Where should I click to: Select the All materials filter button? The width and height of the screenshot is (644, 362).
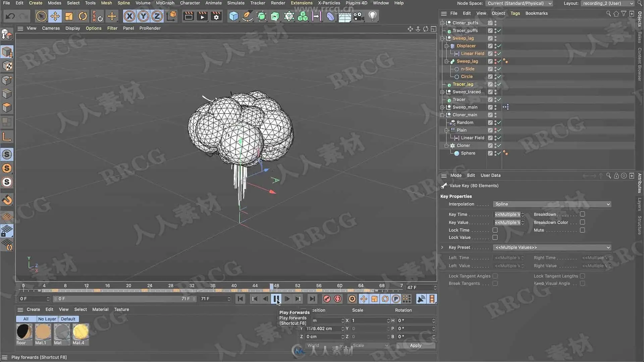(x=26, y=319)
